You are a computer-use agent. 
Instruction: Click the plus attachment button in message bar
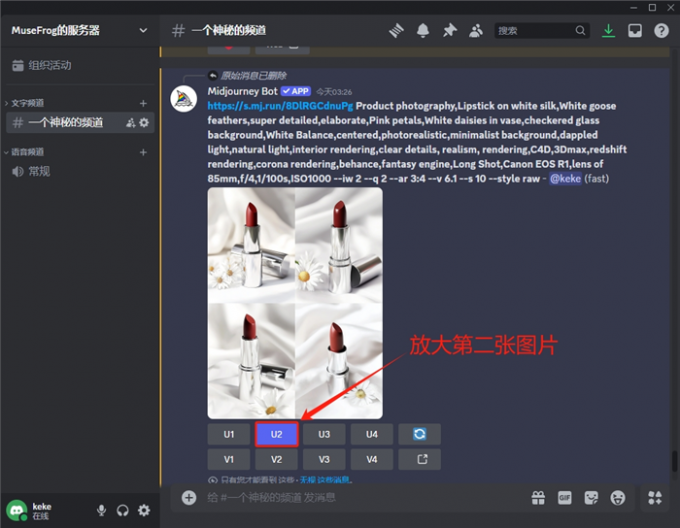[x=189, y=498]
